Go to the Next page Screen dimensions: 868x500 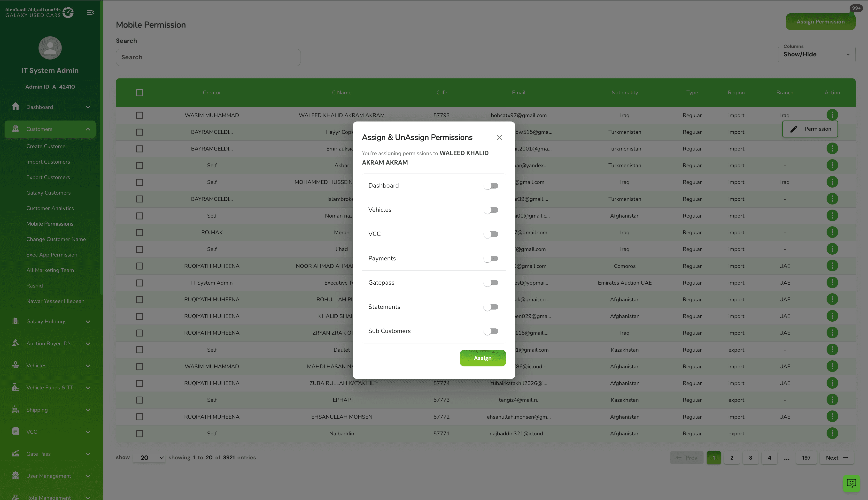tap(836, 457)
